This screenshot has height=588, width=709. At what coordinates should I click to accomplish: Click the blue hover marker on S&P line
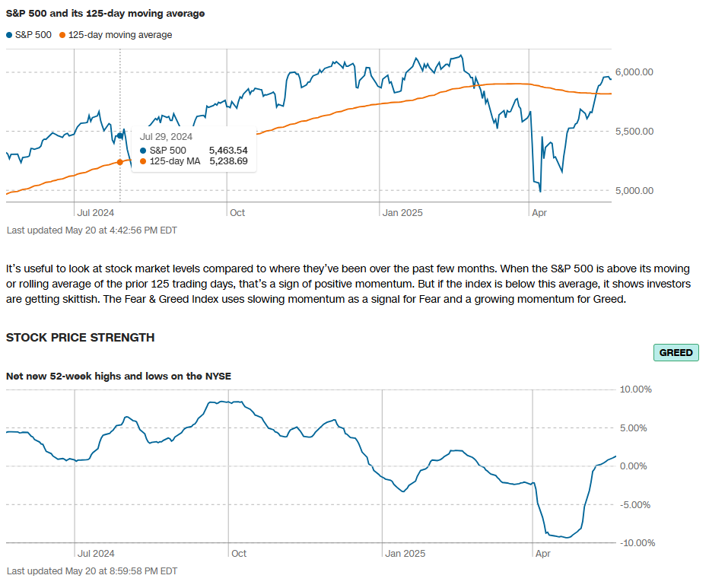pos(120,135)
